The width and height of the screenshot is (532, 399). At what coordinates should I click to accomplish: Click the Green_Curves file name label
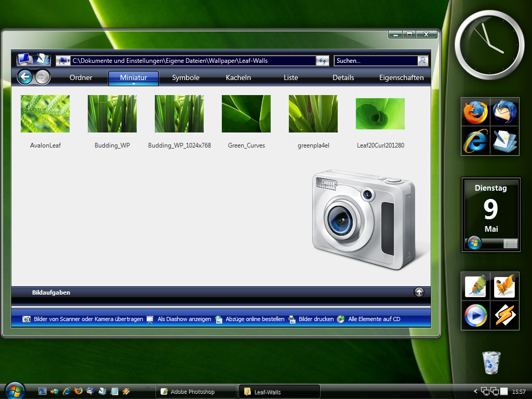246,145
